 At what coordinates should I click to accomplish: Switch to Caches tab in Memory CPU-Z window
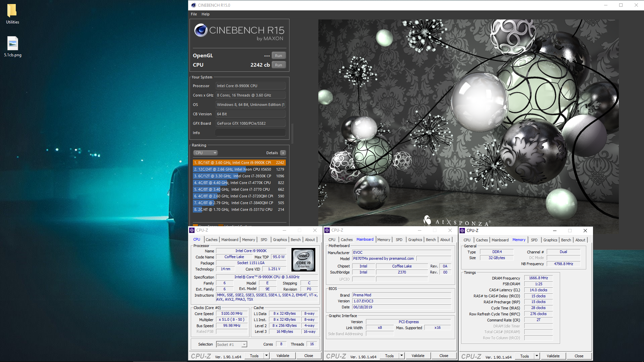coord(482,240)
